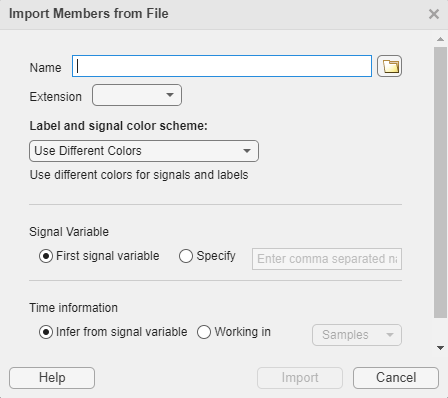The height and width of the screenshot is (398, 448).
Task: Select Infer from signal variable option
Action: point(46,332)
